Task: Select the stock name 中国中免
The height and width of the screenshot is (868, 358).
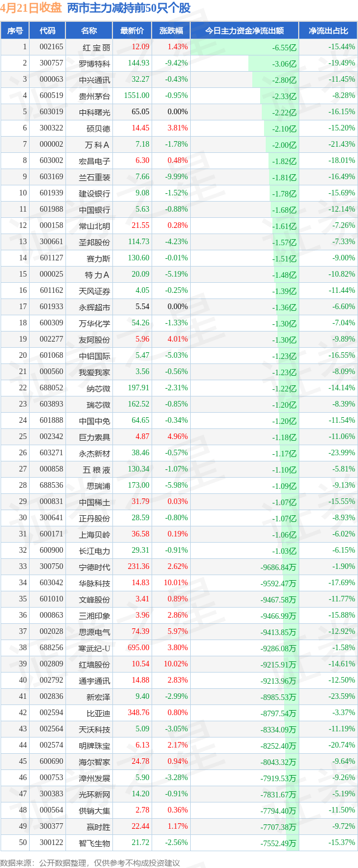Action: (95, 421)
